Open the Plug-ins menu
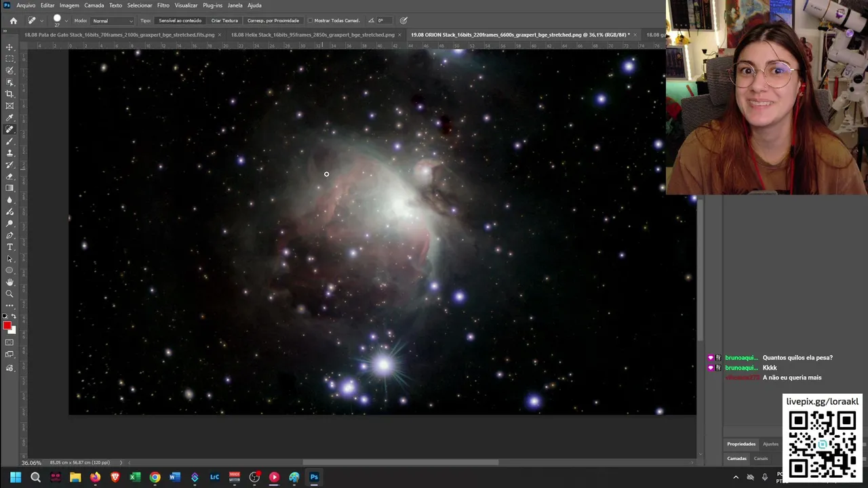 pos(212,5)
